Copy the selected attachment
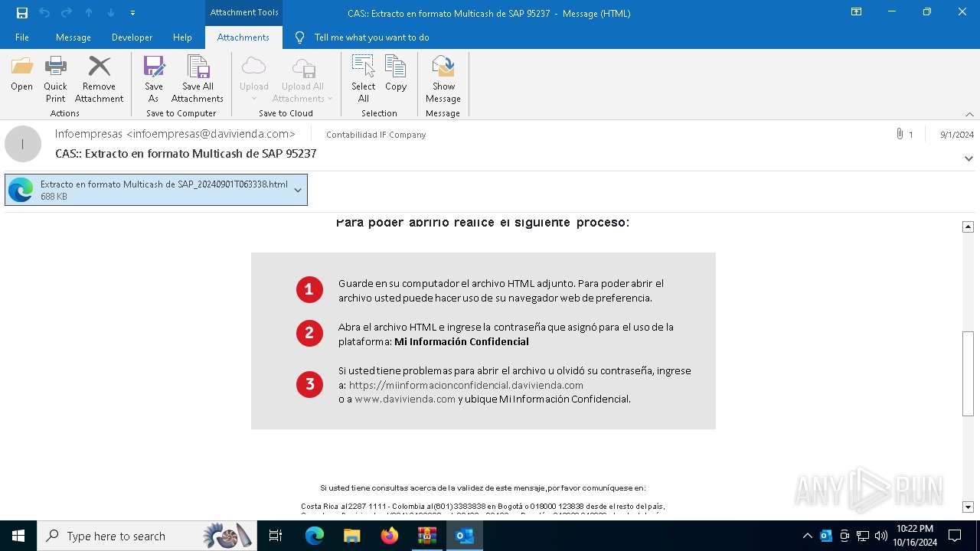Screen dimensions: 980x551 point(396,73)
